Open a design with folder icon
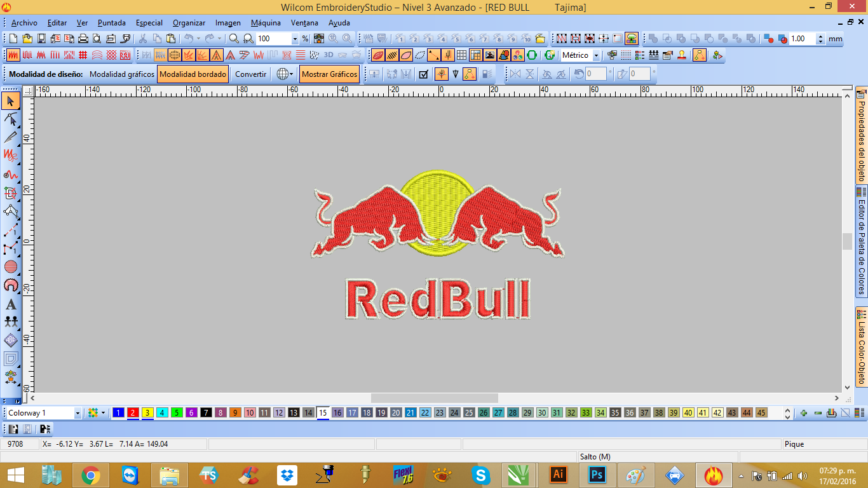The height and width of the screenshot is (488, 868). (27, 38)
